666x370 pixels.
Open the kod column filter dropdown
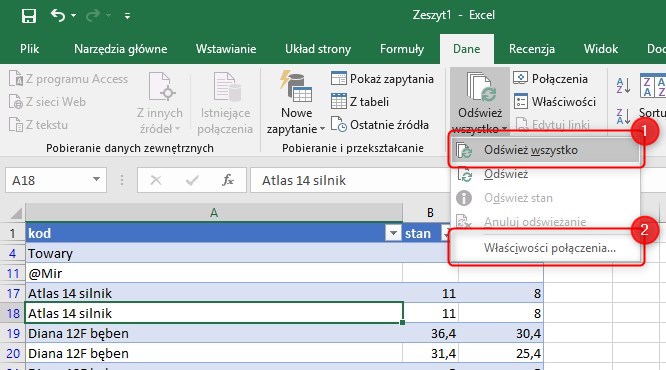[x=393, y=233]
